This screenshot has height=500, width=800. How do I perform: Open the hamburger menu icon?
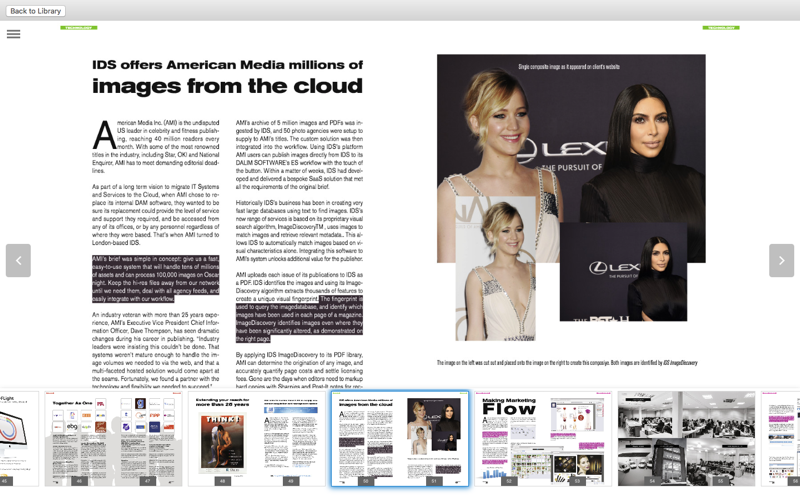tap(14, 34)
